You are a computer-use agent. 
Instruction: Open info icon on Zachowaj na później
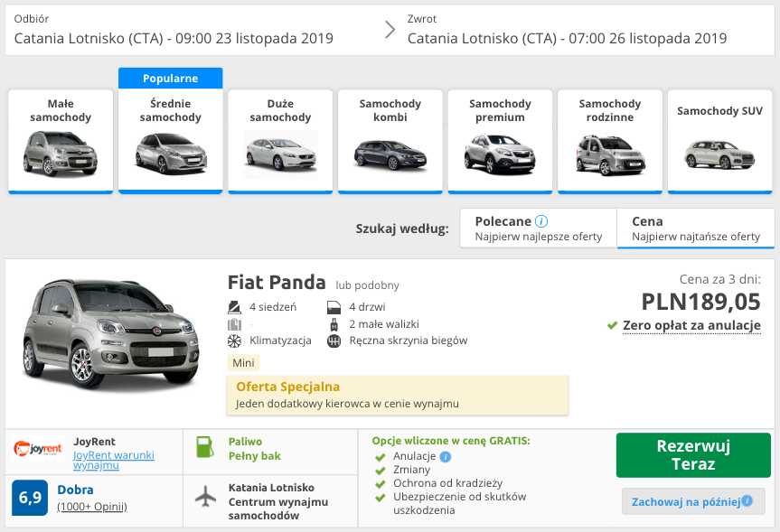tap(747, 500)
